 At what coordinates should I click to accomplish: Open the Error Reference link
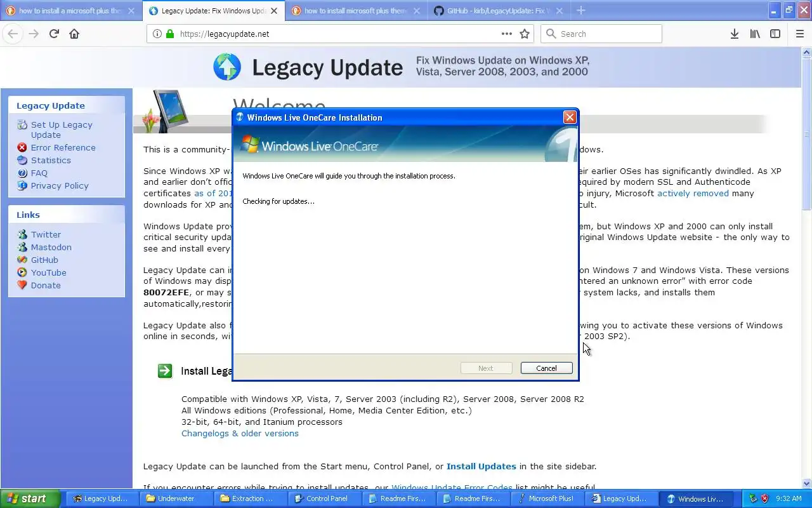(63, 147)
